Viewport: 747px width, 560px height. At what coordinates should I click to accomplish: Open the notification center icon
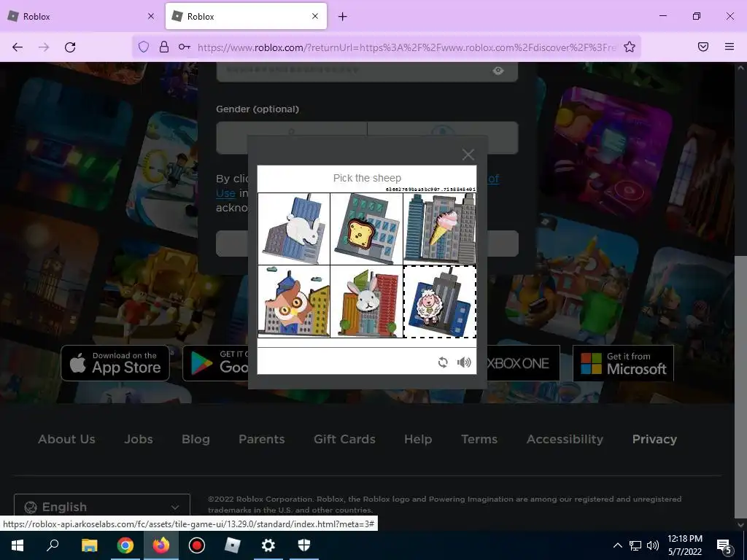[x=724, y=545]
